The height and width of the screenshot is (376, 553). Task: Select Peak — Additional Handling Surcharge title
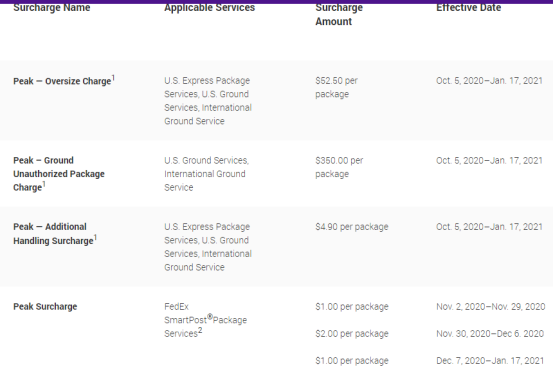point(53,234)
